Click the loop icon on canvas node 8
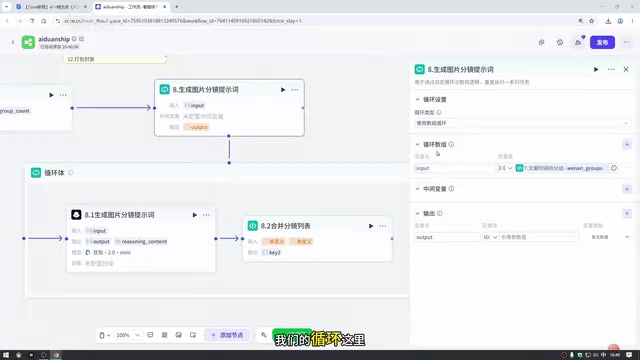This screenshot has height=360, width=640. [164, 89]
